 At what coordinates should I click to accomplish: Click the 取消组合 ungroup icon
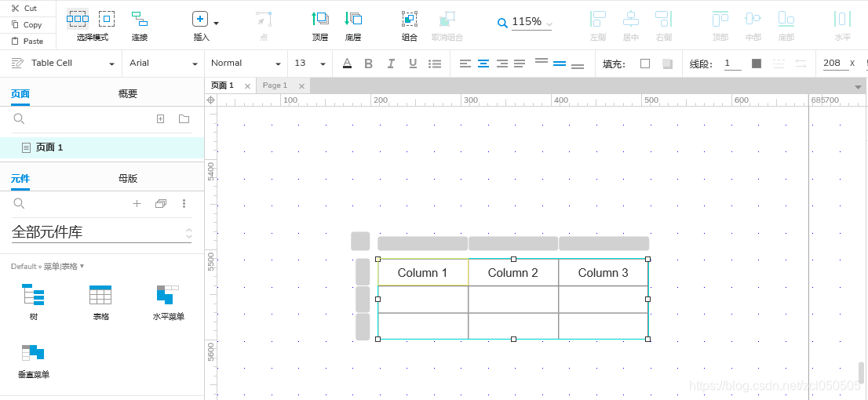click(447, 19)
